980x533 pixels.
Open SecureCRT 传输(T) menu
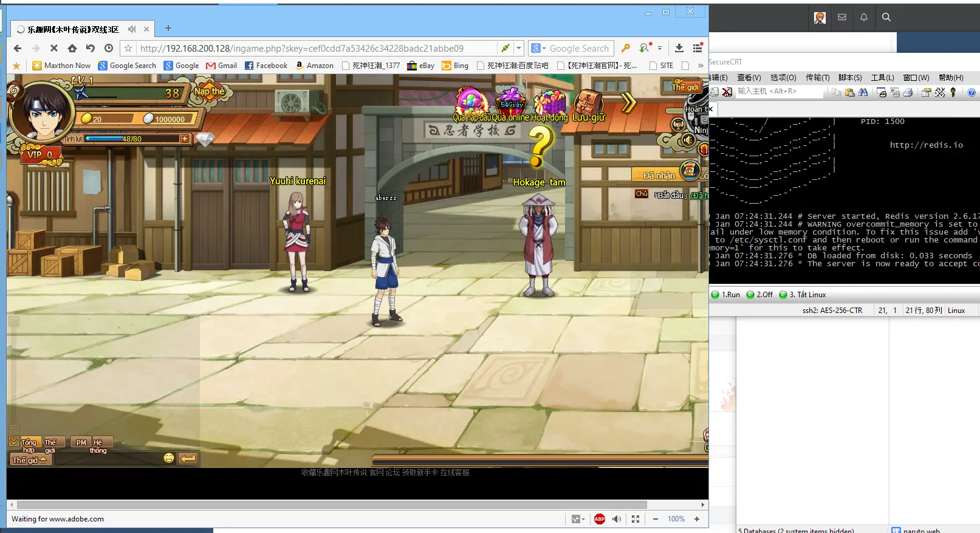(818, 77)
